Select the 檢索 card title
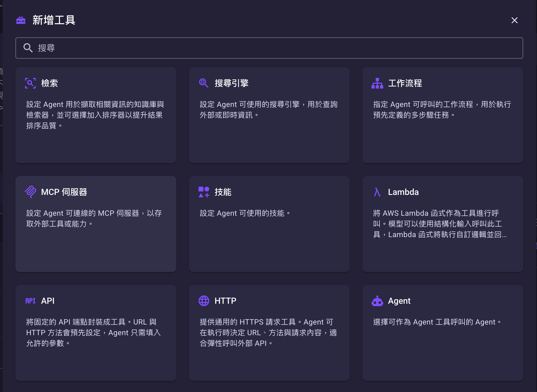Image resolution: width=537 pixels, height=392 pixels. 50,83
